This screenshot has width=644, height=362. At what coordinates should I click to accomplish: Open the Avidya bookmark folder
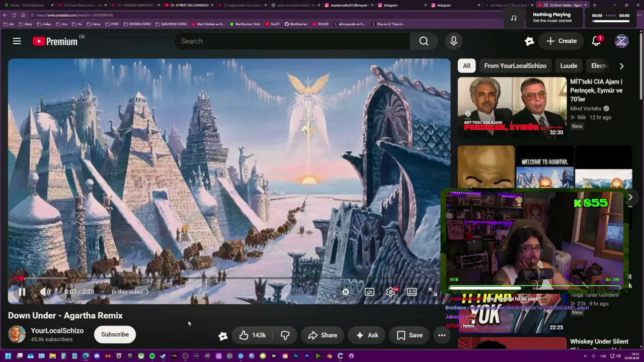click(x=44, y=24)
